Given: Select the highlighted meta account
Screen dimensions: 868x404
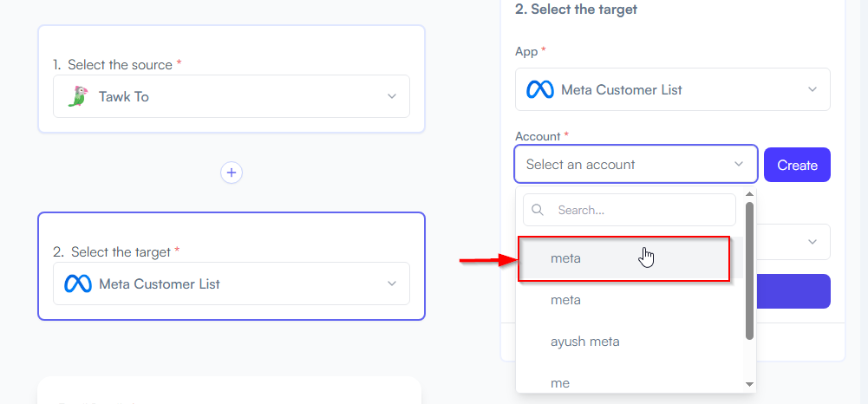Looking at the screenshot, I should click(x=623, y=258).
